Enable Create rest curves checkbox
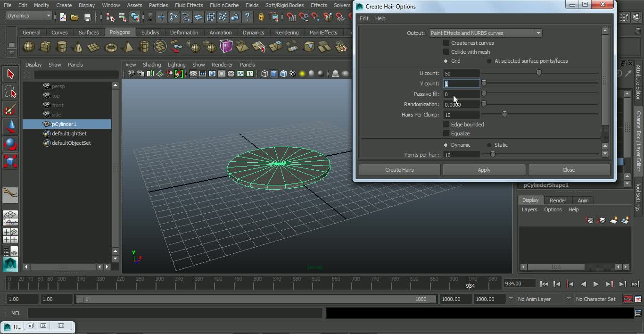This screenshot has width=644, height=334. 446,43
